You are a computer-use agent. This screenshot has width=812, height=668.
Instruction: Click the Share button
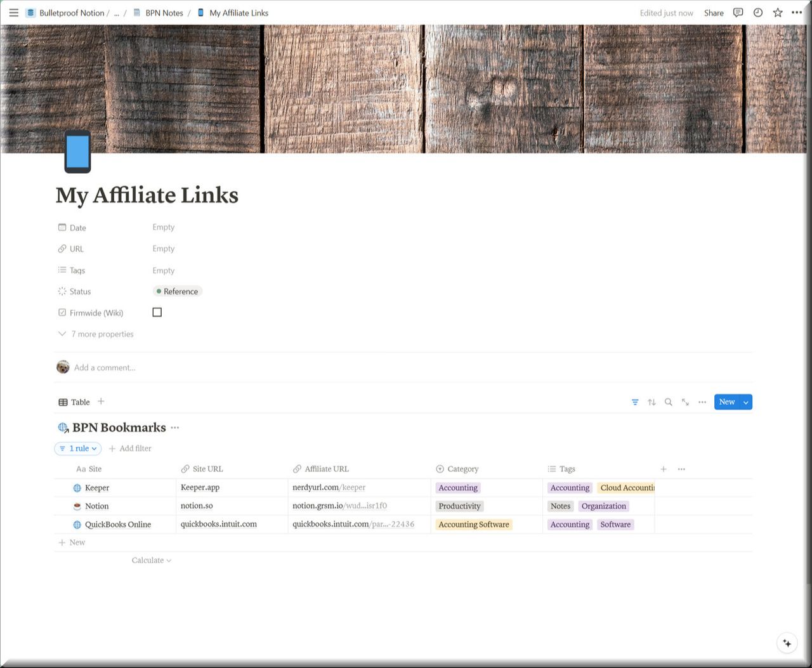[714, 13]
